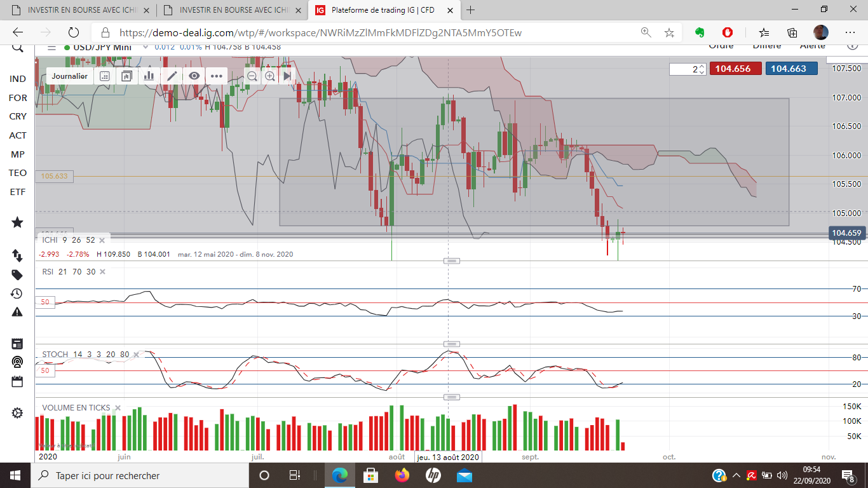
Task: Click the blue buy price 104.663
Action: coord(792,69)
